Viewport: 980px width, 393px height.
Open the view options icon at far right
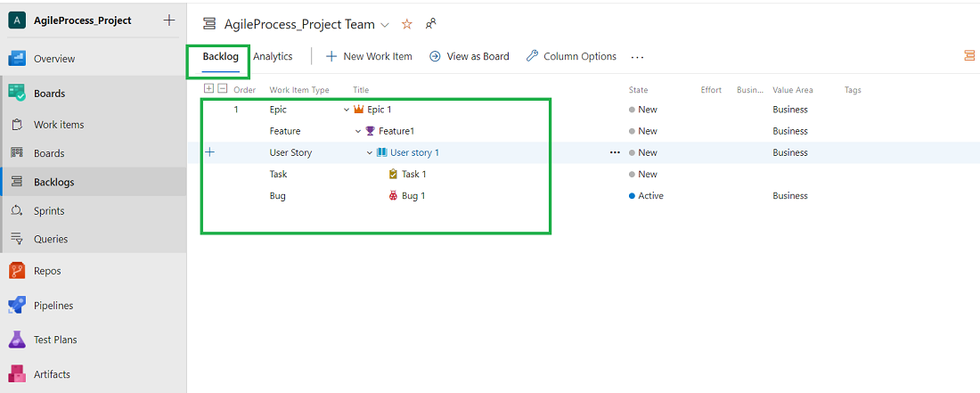coord(968,56)
